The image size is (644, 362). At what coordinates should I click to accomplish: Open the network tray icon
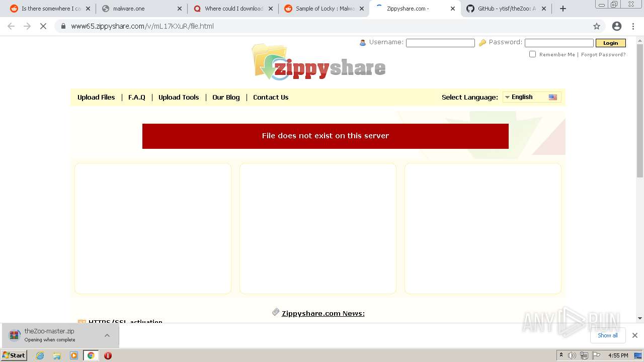click(x=584, y=355)
